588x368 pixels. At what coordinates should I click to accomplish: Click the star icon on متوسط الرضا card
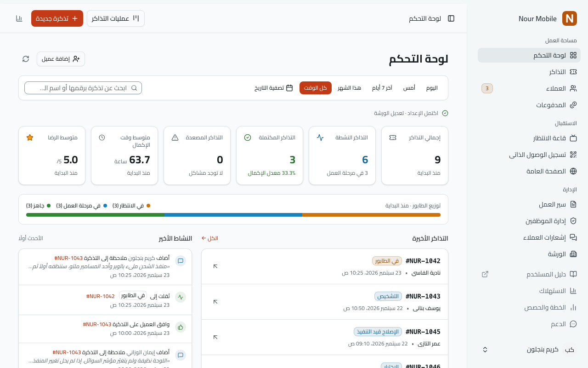[x=30, y=138]
